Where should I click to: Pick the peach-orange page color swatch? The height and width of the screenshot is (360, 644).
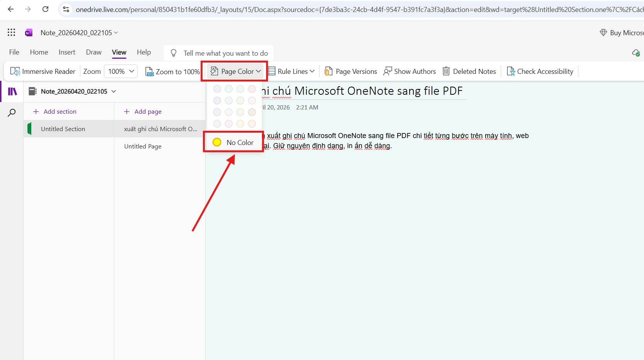coord(252,123)
